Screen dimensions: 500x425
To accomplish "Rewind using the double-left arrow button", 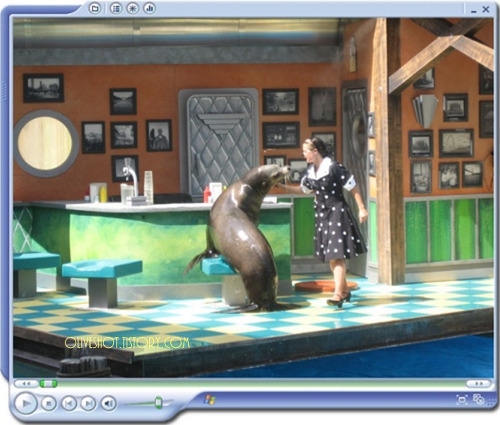I will [26, 384].
